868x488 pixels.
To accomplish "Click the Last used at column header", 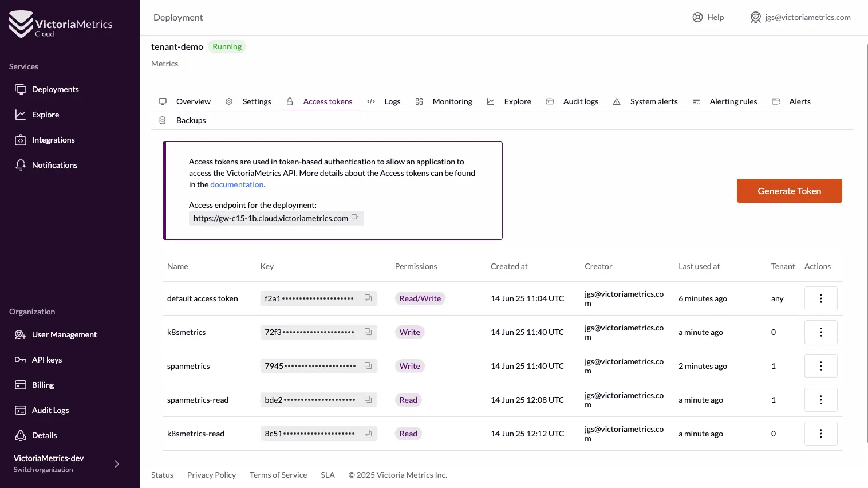I will 699,266.
